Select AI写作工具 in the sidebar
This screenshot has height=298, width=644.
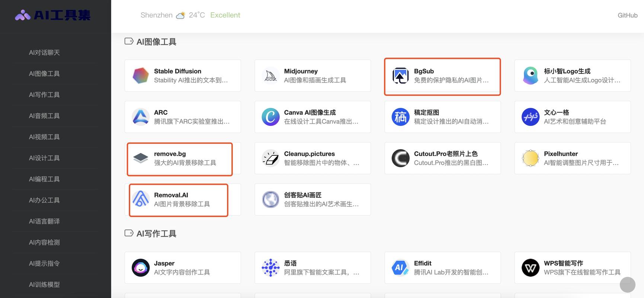click(44, 95)
